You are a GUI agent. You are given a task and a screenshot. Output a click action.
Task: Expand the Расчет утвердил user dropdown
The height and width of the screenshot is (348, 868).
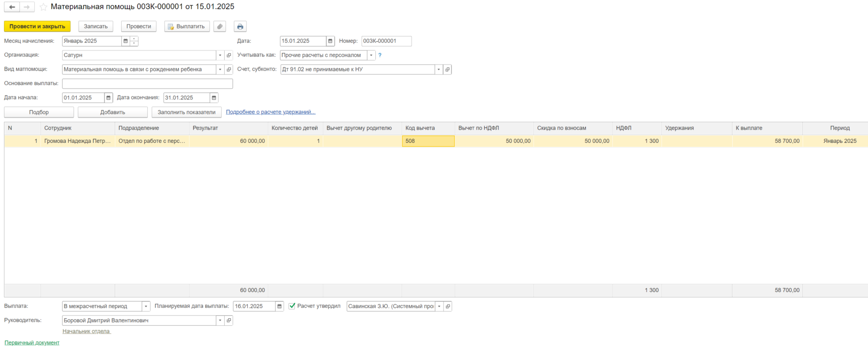(439, 306)
